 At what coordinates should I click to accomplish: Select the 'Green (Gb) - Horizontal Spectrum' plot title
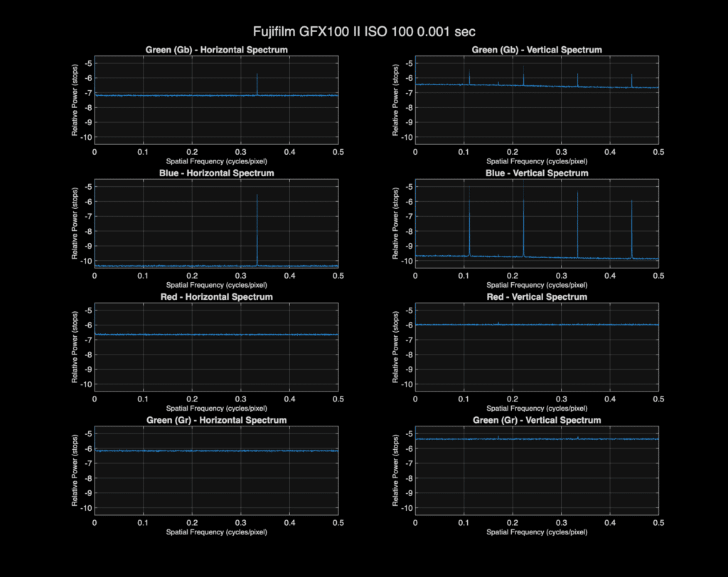tap(216, 50)
